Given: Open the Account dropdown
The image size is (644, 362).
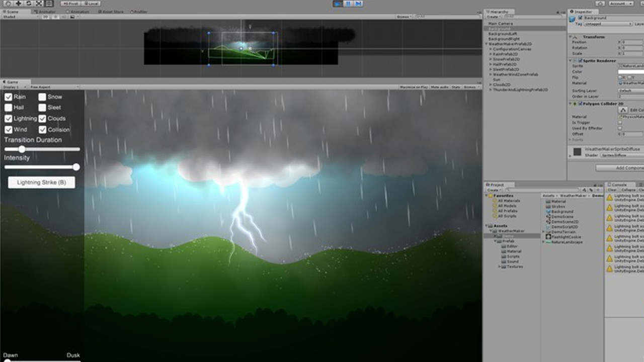Looking at the screenshot, I should (620, 4).
